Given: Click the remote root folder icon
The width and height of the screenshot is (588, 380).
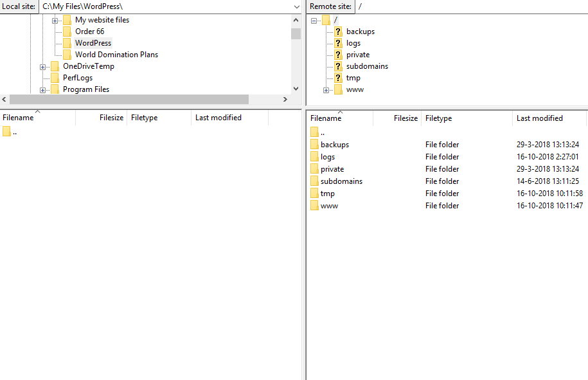Looking at the screenshot, I should tap(326, 20).
